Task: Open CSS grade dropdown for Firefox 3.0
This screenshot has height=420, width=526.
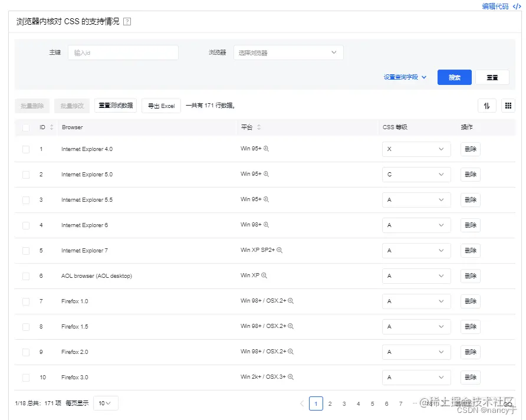Action: pyautogui.click(x=416, y=378)
